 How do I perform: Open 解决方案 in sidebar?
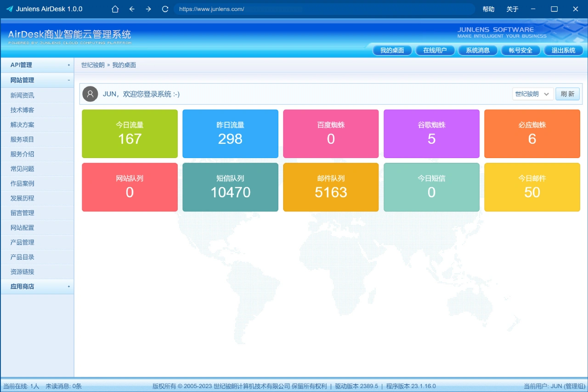pyautogui.click(x=37, y=125)
